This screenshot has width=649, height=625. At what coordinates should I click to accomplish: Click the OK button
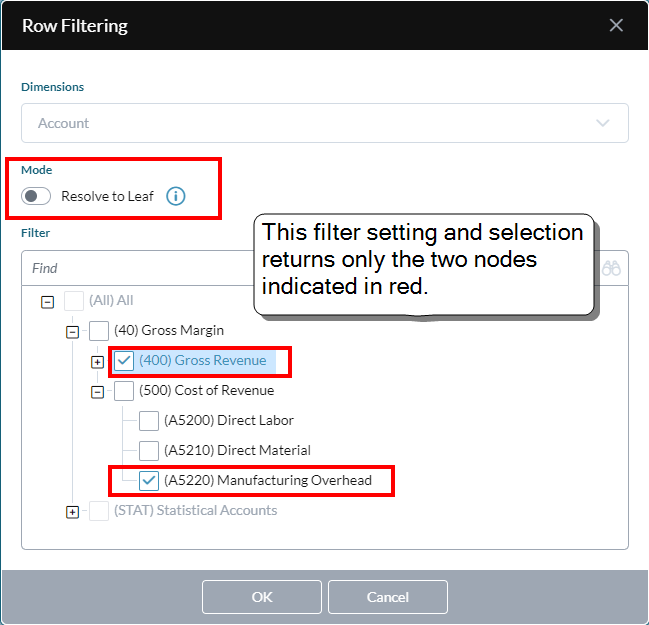point(262,597)
